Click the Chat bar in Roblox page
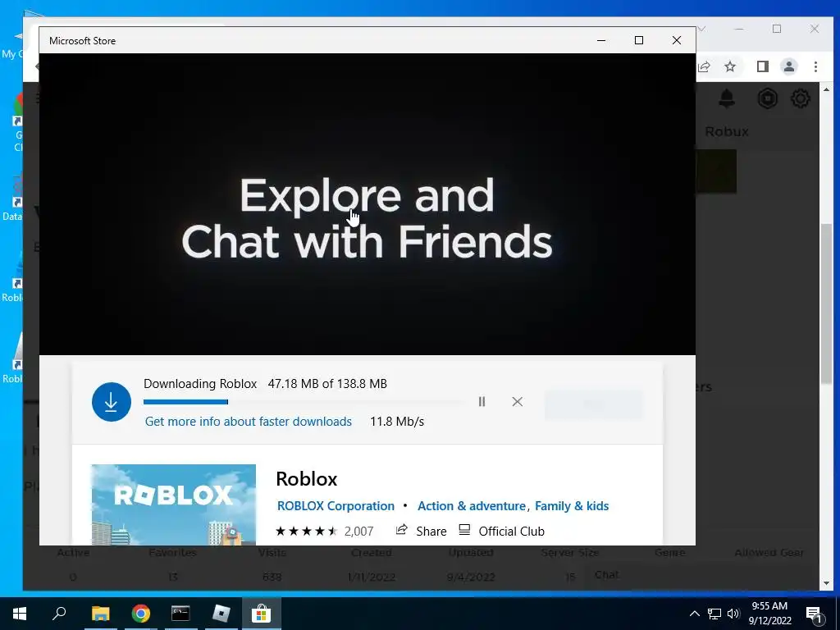840x630 pixels. tap(702, 575)
